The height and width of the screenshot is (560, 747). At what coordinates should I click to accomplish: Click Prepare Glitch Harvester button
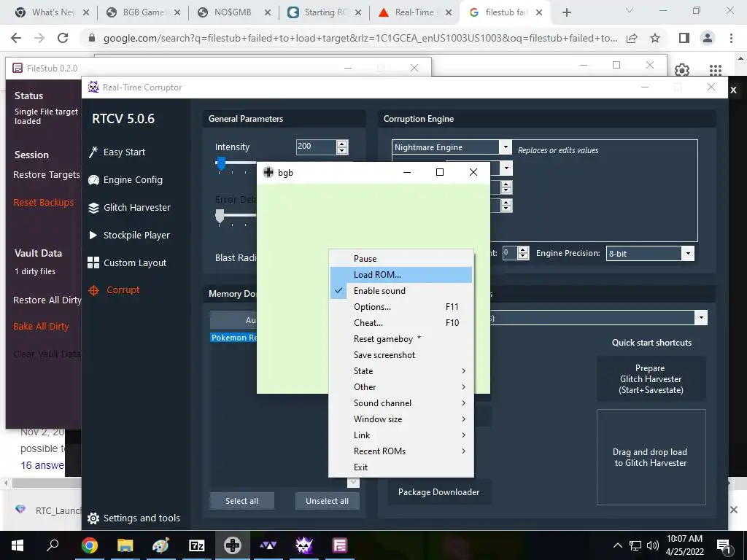(x=651, y=379)
